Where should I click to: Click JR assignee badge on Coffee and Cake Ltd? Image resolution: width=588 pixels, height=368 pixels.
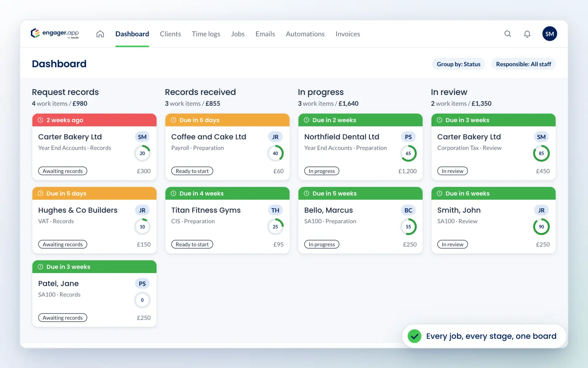tap(275, 137)
